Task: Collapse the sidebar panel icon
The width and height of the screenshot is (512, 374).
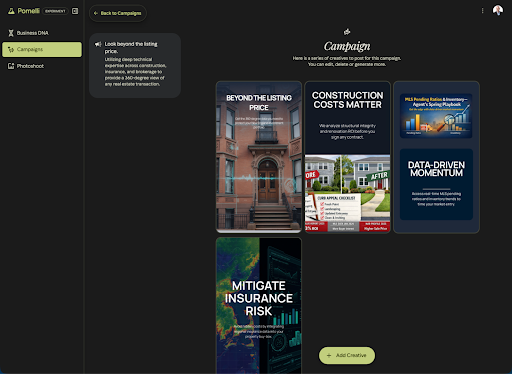Action: [x=75, y=11]
